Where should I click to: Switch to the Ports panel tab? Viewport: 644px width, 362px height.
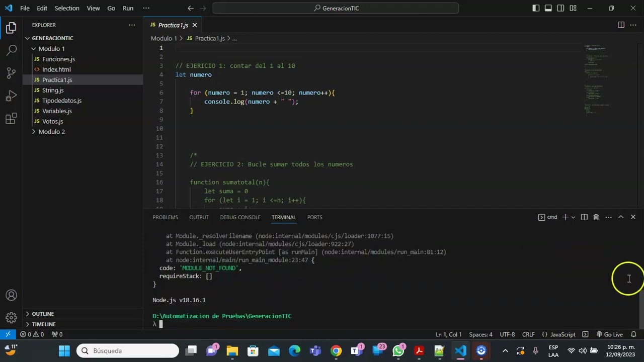click(x=314, y=217)
